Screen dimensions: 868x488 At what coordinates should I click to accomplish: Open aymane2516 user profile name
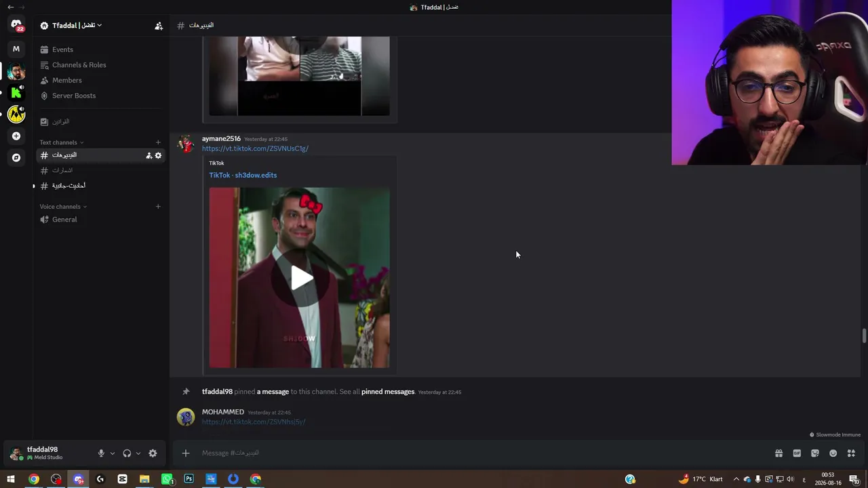click(x=221, y=139)
